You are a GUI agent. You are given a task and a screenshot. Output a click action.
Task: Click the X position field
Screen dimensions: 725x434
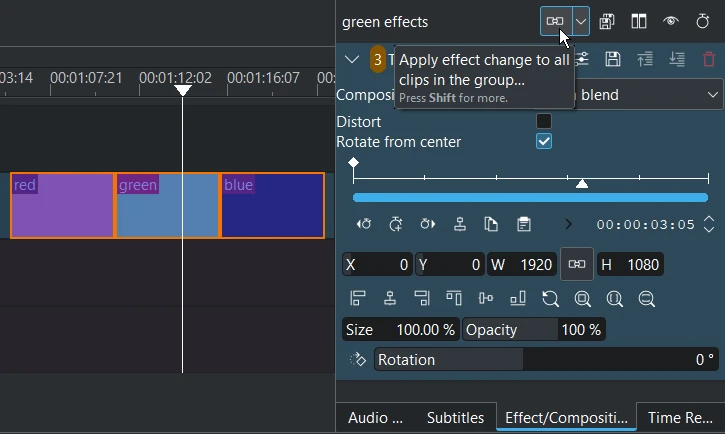pyautogui.click(x=377, y=264)
